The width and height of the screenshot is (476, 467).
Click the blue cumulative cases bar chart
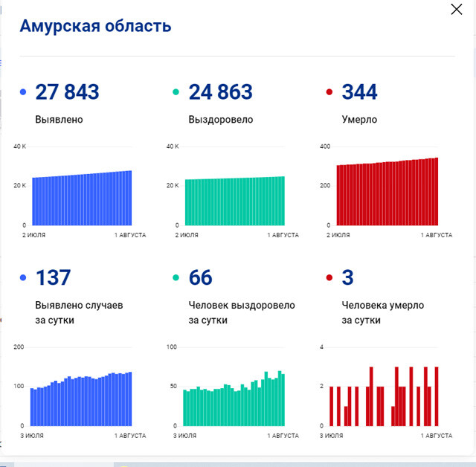click(x=82, y=198)
